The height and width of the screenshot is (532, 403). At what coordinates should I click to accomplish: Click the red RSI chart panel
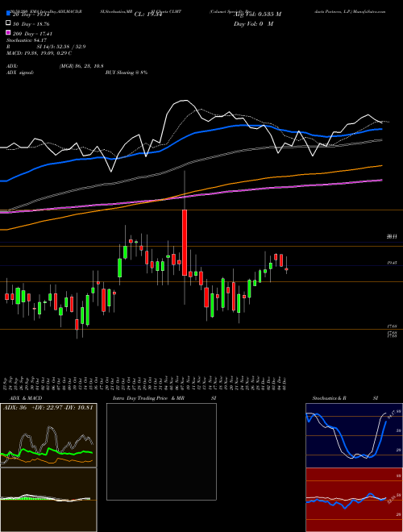click(x=354, y=500)
